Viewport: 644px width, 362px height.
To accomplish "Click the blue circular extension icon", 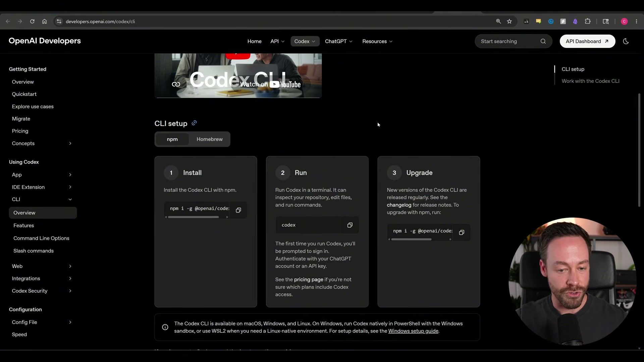I will pyautogui.click(x=551, y=21).
